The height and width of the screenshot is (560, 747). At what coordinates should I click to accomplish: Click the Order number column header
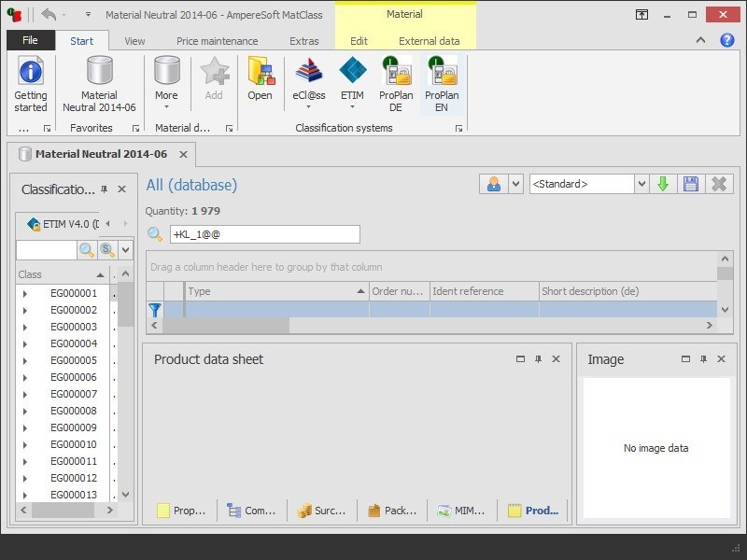pyautogui.click(x=400, y=291)
